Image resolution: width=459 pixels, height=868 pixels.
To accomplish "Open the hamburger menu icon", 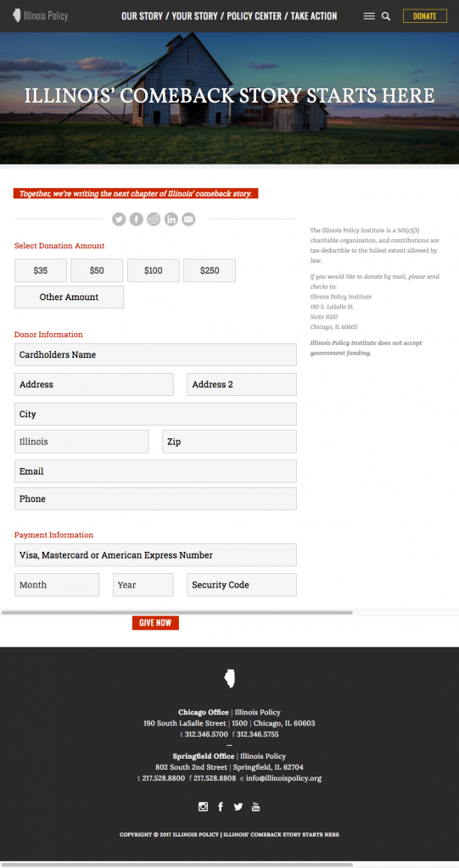I will coord(369,17).
